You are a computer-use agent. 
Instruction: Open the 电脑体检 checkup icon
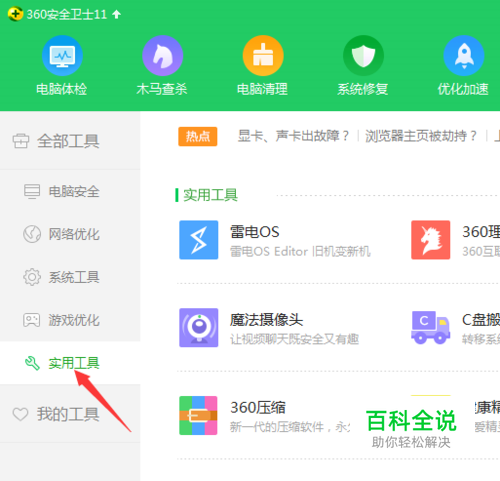coord(62,55)
